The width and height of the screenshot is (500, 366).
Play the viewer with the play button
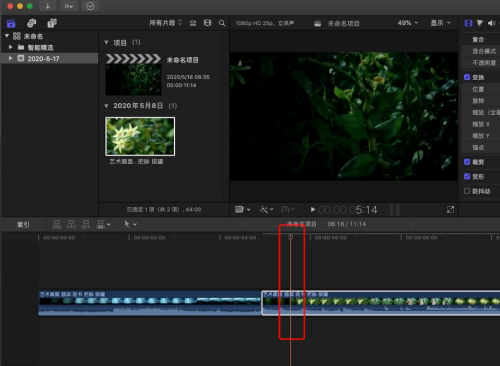313,209
